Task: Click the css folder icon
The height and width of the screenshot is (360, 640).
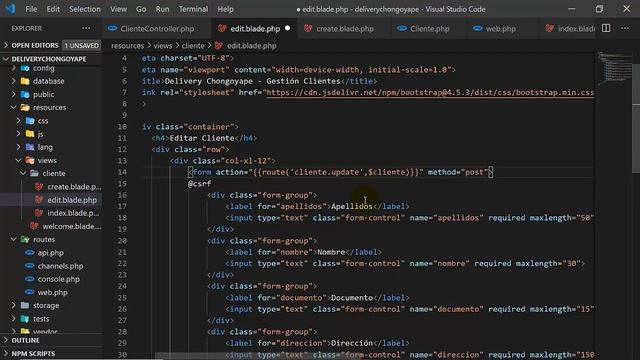Action: (30, 121)
